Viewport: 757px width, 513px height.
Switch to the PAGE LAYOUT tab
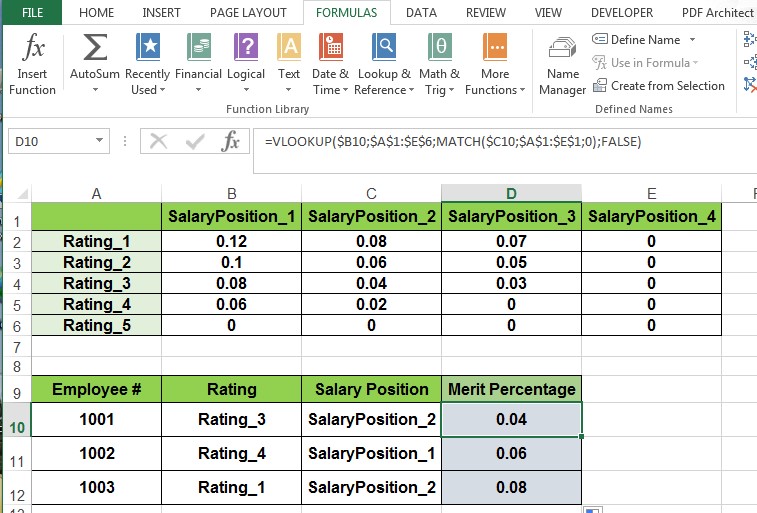click(x=248, y=13)
